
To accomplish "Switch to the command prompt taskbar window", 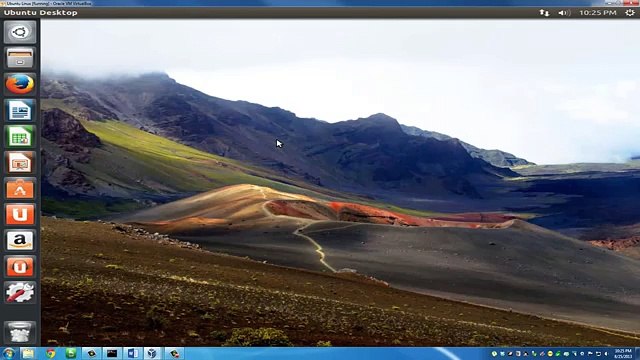I will click(112, 353).
